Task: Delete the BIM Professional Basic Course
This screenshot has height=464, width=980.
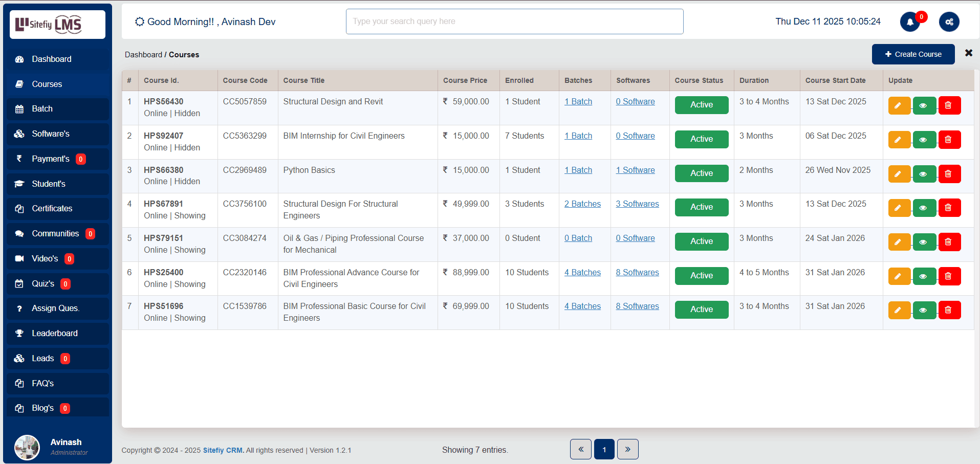Action: click(949, 310)
